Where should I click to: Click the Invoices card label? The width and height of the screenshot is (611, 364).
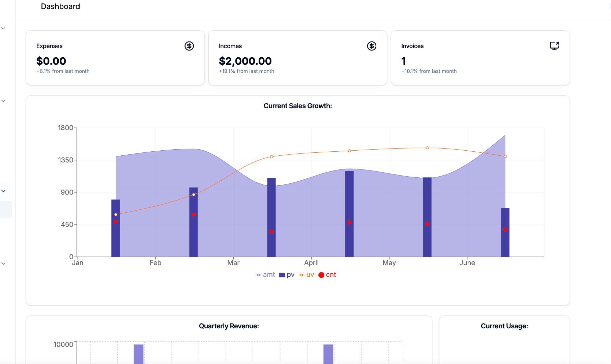point(412,46)
